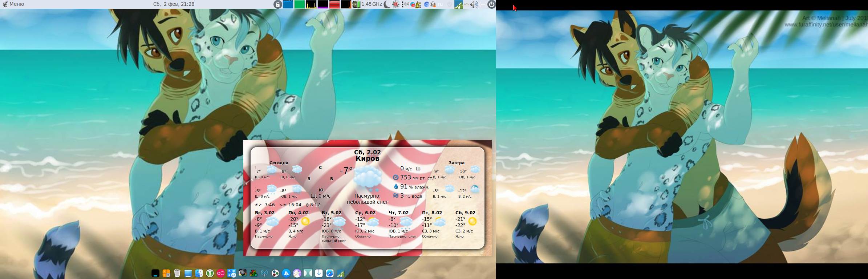Click the double-arrow network tray icon
Image resolution: width=868 pixels, height=279 pixels.
click(483, 4)
